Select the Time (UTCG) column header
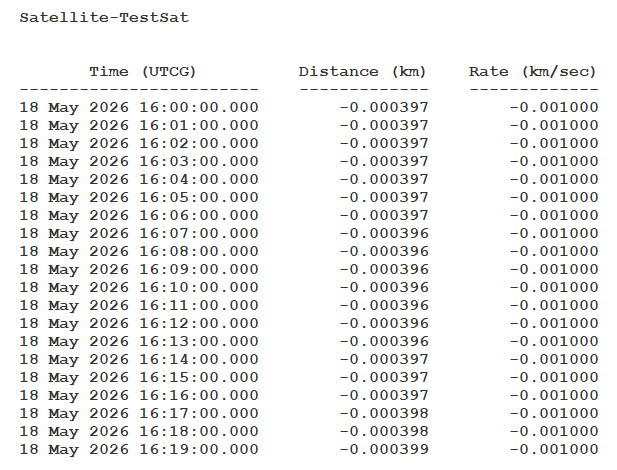The height and width of the screenshot is (470, 617). 142,72
